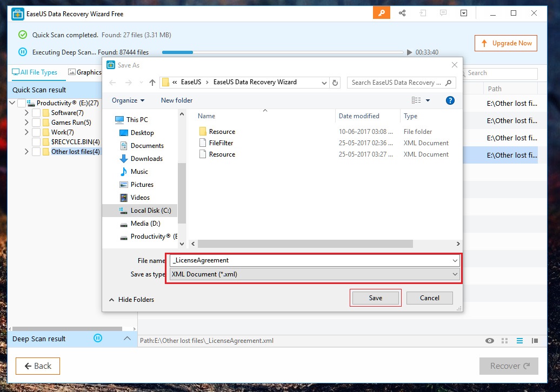Refresh the Save As folder view
This screenshot has width=560, height=392.
point(335,83)
